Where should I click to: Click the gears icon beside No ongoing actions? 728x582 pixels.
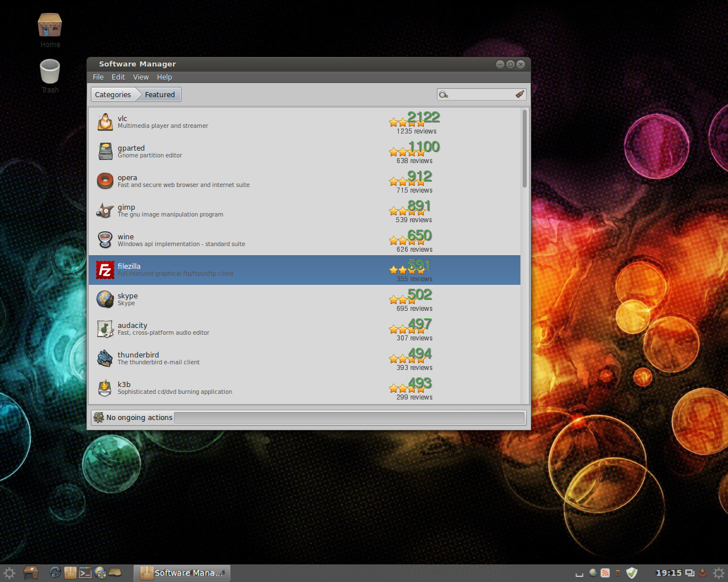(x=99, y=417)
